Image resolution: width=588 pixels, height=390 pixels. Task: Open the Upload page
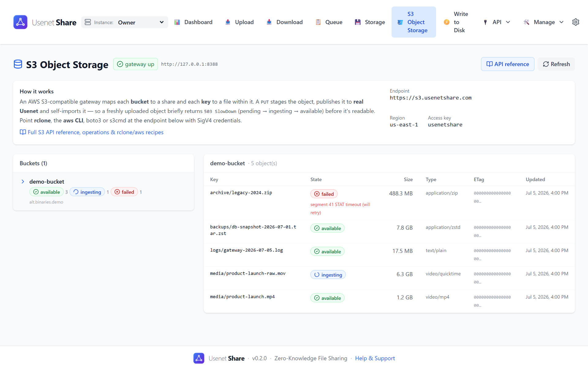[239, 22]
